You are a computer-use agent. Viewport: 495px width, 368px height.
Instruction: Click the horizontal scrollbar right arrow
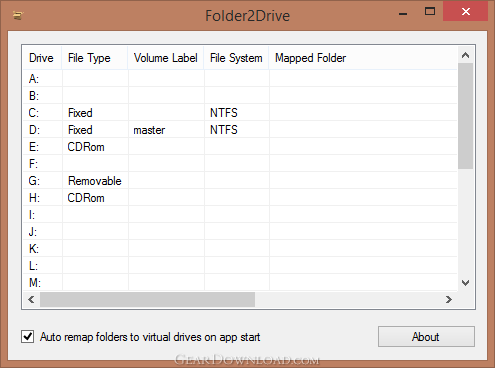(x=449, y=299)
